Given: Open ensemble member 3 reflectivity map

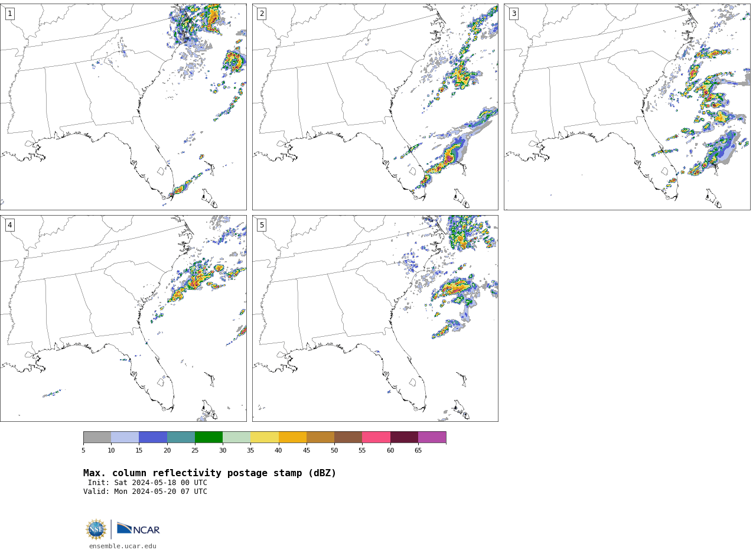Looking at the screenshot, I should (627, 107).
